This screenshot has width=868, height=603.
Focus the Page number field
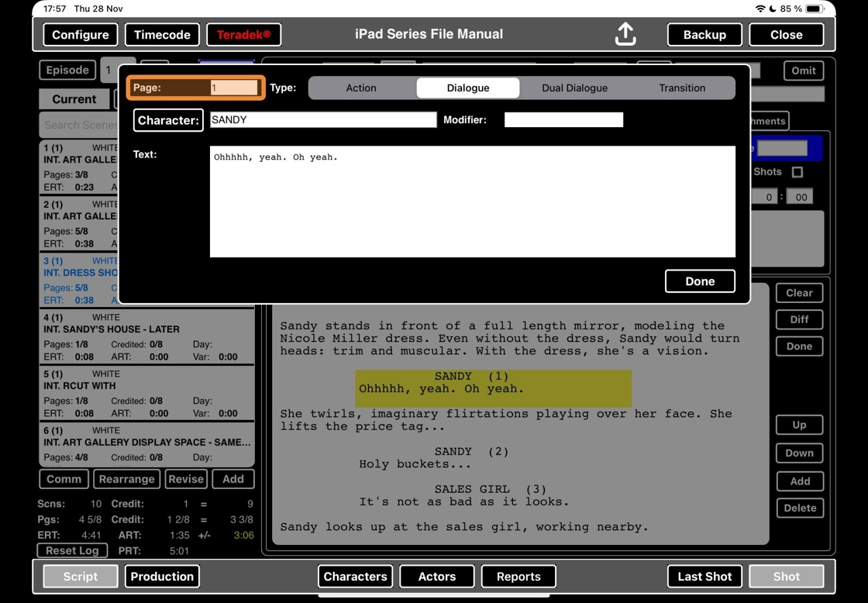(234, 88)
